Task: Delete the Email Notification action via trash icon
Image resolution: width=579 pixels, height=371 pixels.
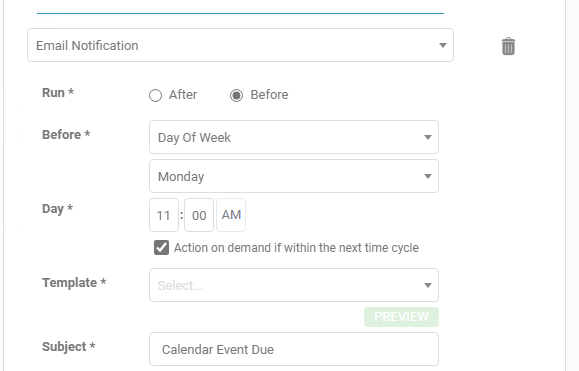Action: [x=508, y=46]
